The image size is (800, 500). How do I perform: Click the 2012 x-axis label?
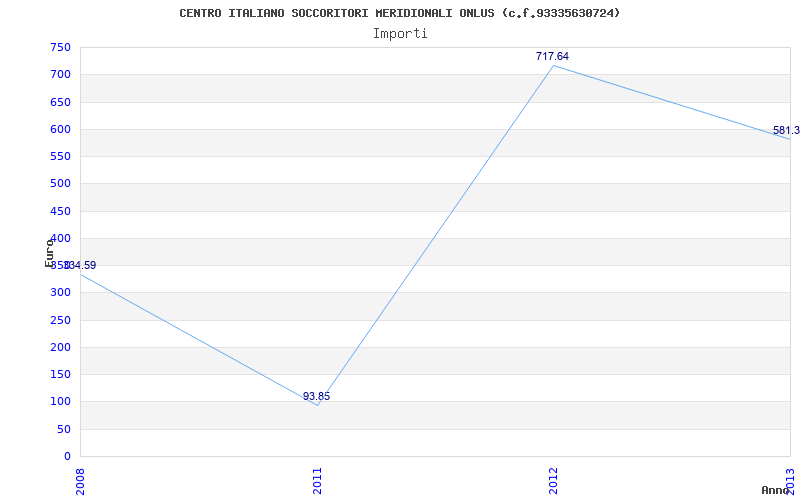(x=553, y=481)
